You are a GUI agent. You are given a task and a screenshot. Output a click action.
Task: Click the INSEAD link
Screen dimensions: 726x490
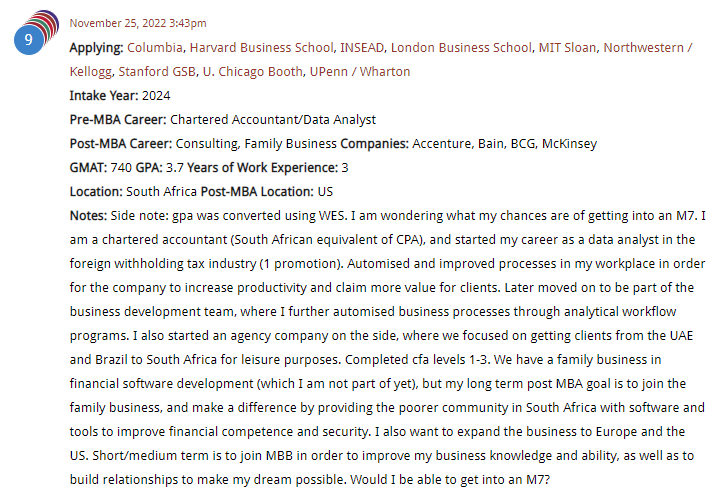363,47
